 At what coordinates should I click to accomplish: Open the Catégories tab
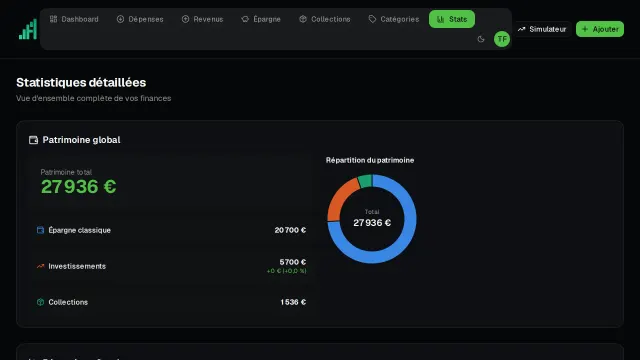coord(394,19)
